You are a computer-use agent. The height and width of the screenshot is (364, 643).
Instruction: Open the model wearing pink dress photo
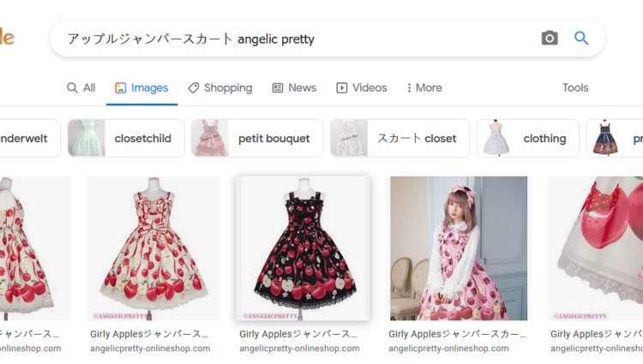(x=459, y=248)
